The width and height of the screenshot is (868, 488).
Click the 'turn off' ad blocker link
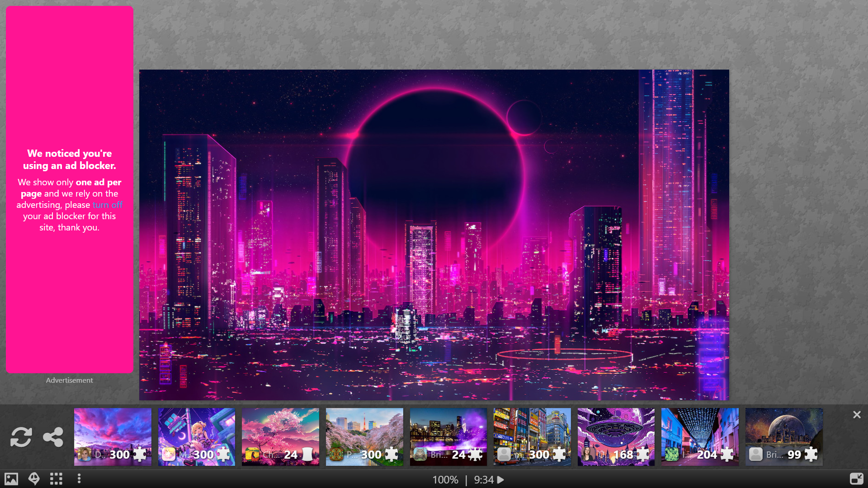coord(107,205)
